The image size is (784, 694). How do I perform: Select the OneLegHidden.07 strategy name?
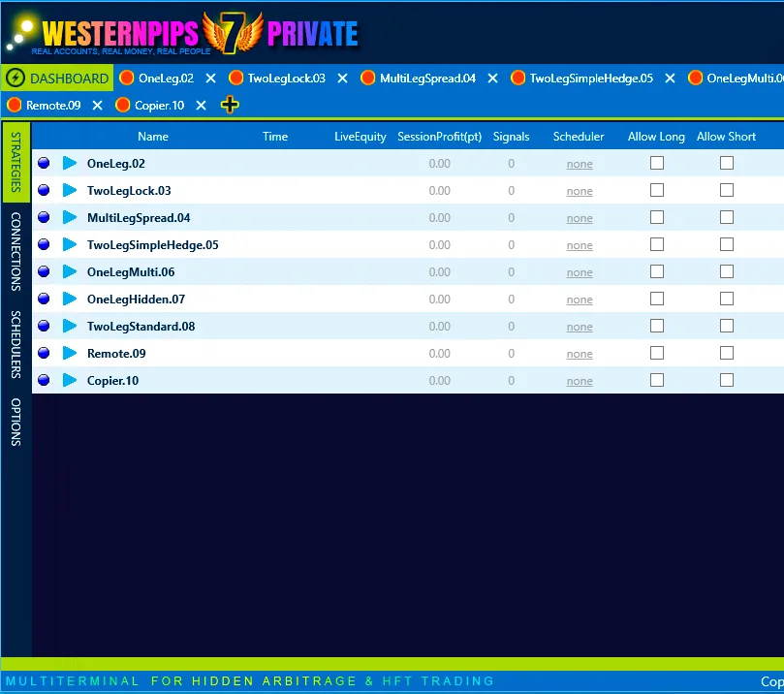point(136,299)
